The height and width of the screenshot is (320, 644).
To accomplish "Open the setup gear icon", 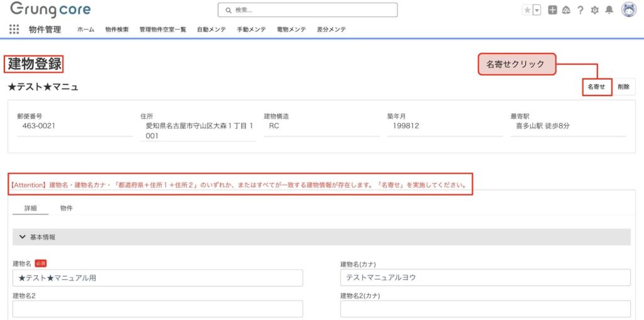I will point(594,10).
